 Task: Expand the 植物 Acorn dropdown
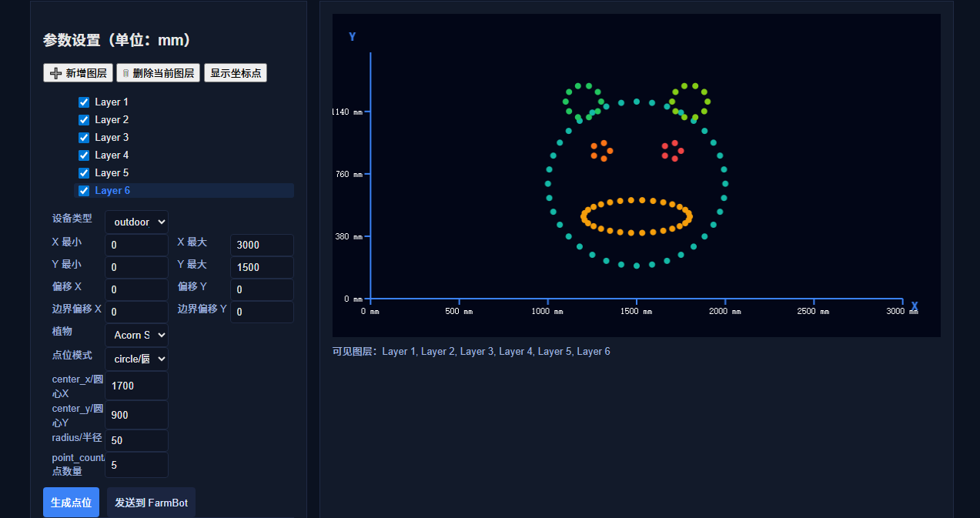136,336
